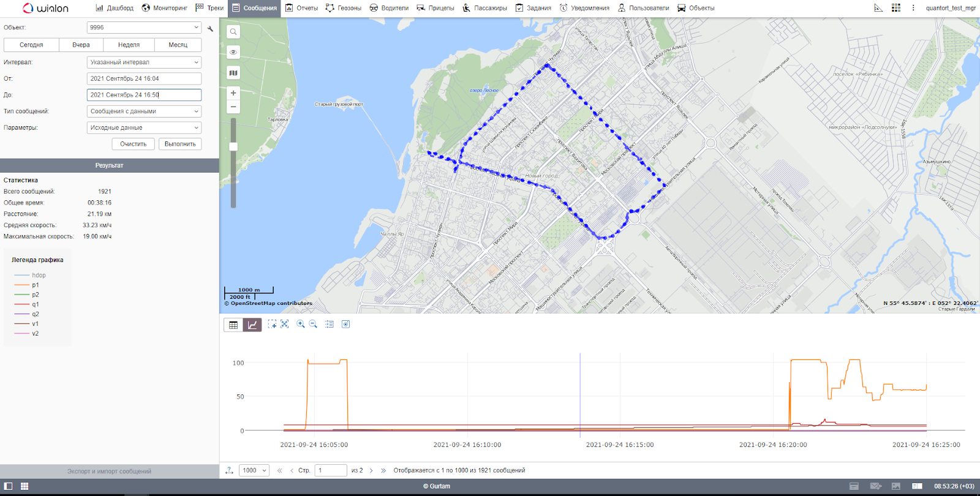
Task: Click the fit-to-full-extent chart icon
Action: [x=285, y=325]
